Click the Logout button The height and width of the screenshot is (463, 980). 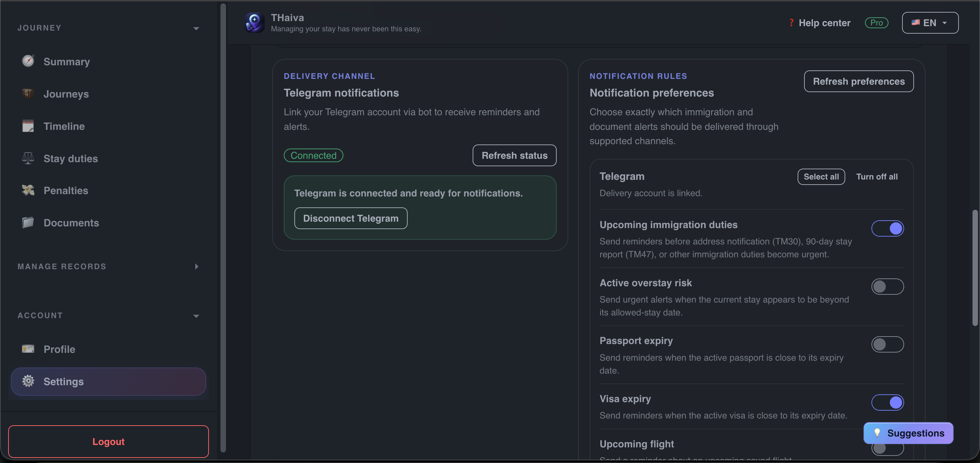[108, 441]
